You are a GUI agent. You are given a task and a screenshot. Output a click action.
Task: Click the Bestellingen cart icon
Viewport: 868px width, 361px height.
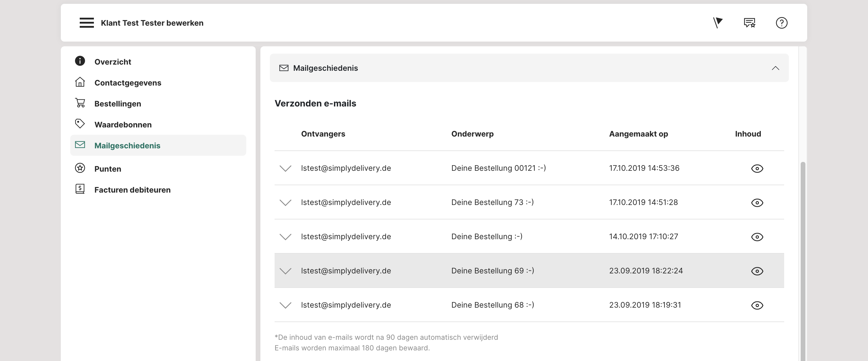[x=80, y=103]
